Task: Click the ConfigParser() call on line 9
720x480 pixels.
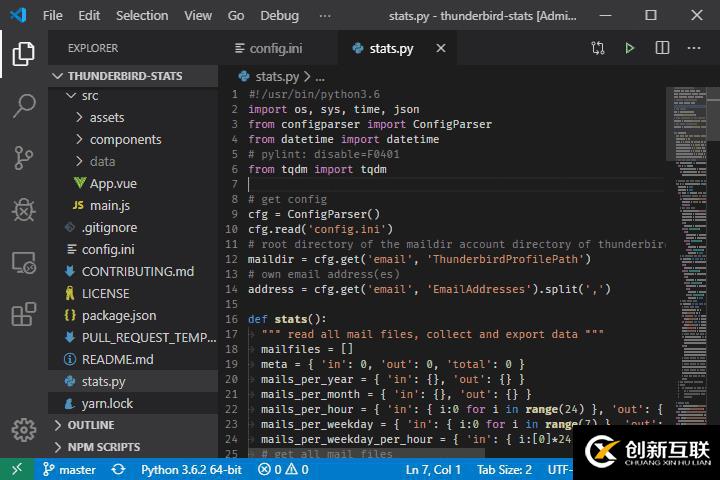Action: pos(334,214)
